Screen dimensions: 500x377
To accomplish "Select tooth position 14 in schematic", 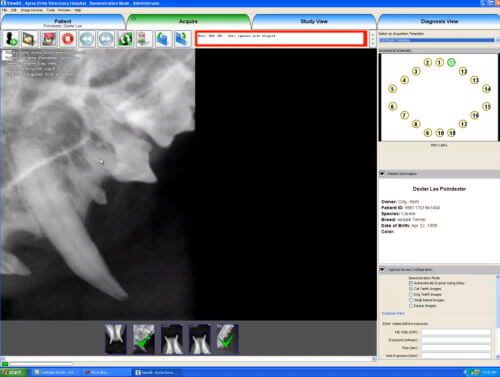I will click(x=487, y=89).
